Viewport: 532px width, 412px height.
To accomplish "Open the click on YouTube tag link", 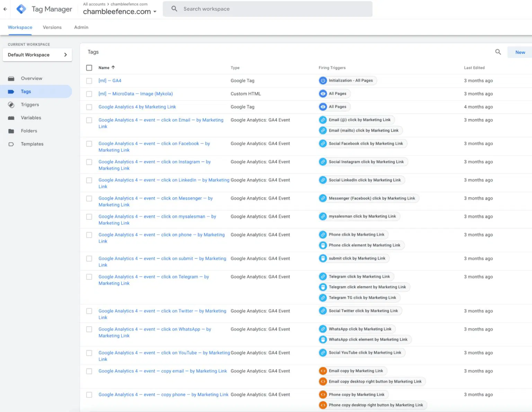I will (x=164, y=356).
